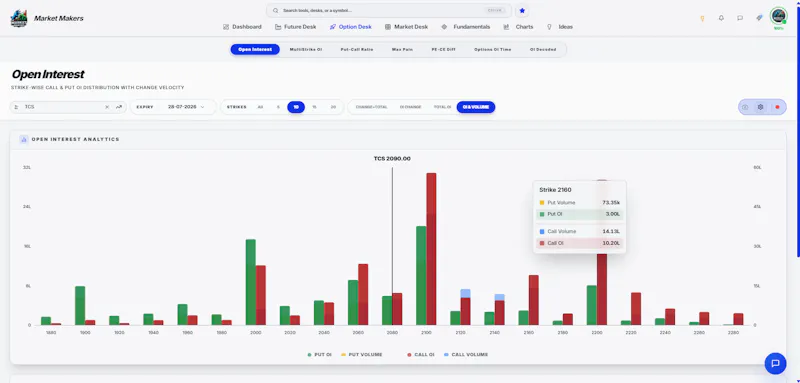Clear the TCS symbol with X icon

pyautogui.click(x=107, y=107)
